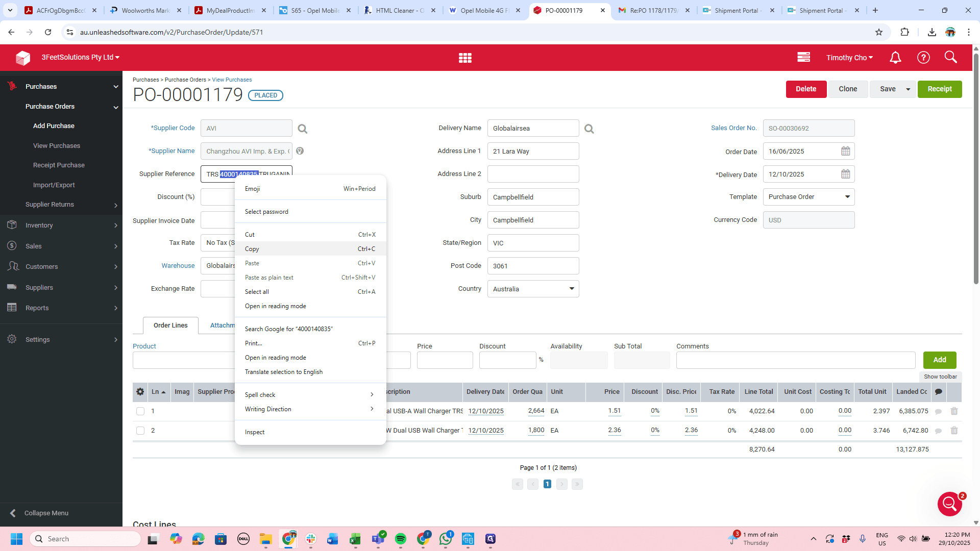Click the Unleashed logo icon
Viewport: 980px width, 551px height.
[22, 58]
